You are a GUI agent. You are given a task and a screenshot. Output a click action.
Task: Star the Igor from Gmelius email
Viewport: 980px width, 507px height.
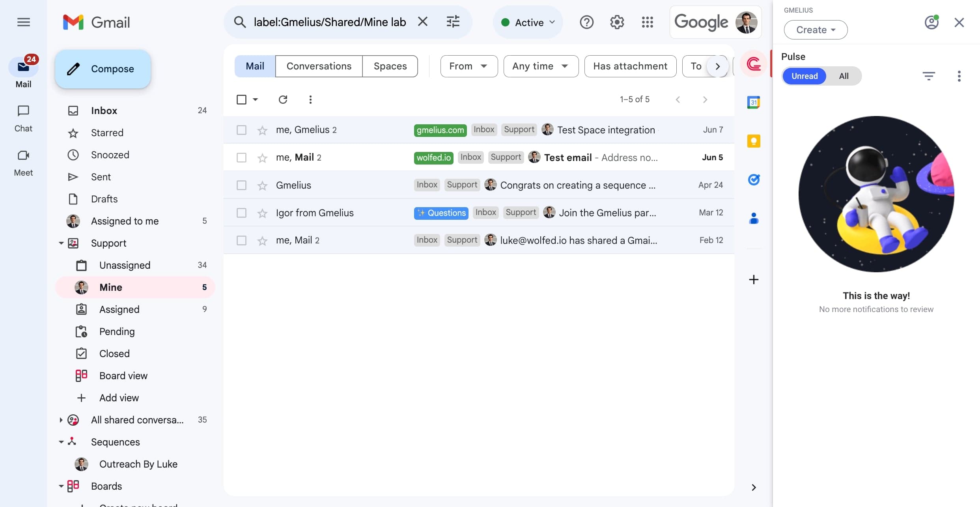click(262, 213)
